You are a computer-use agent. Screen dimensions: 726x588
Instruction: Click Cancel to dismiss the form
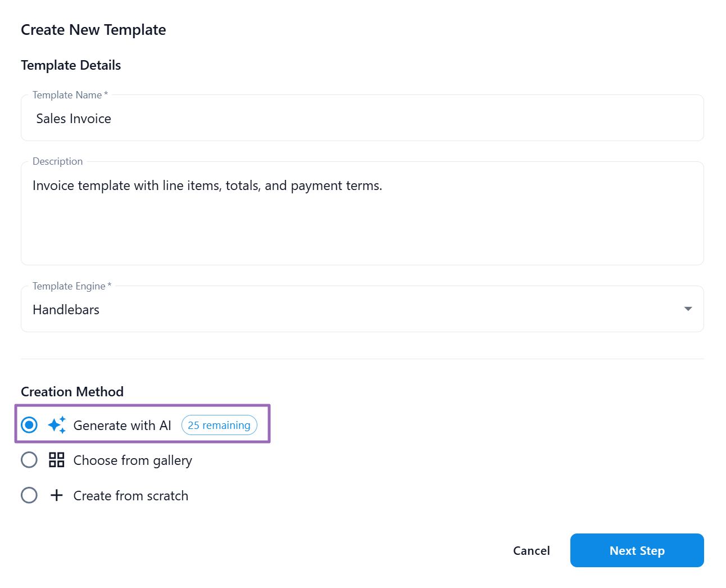(530, 550)
